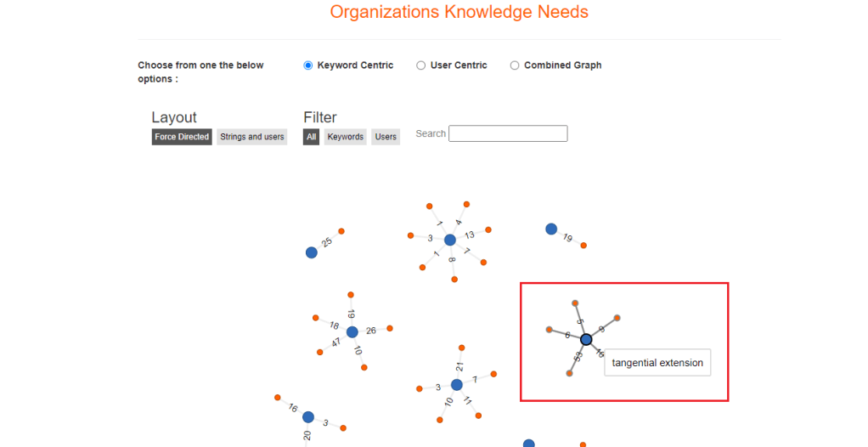The image size is (868, 447).
Task: Select orange node at end of edge 19
Action: pyautogui.click(x=583, y=246)
